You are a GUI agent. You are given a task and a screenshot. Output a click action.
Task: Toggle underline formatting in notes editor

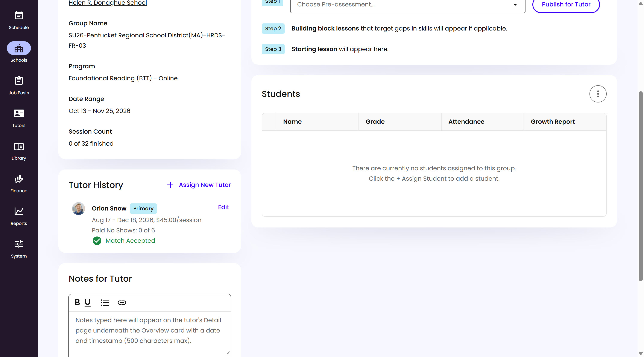[88, 302]
